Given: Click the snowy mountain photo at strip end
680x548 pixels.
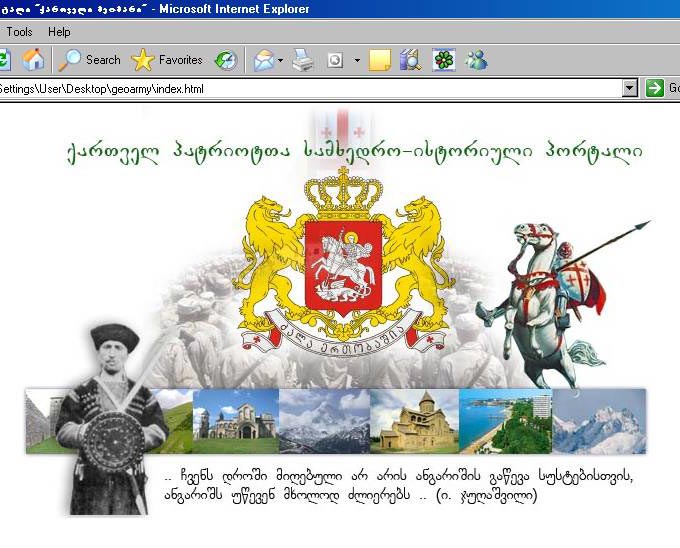Looking at the screenshot, I should (599, 421).
